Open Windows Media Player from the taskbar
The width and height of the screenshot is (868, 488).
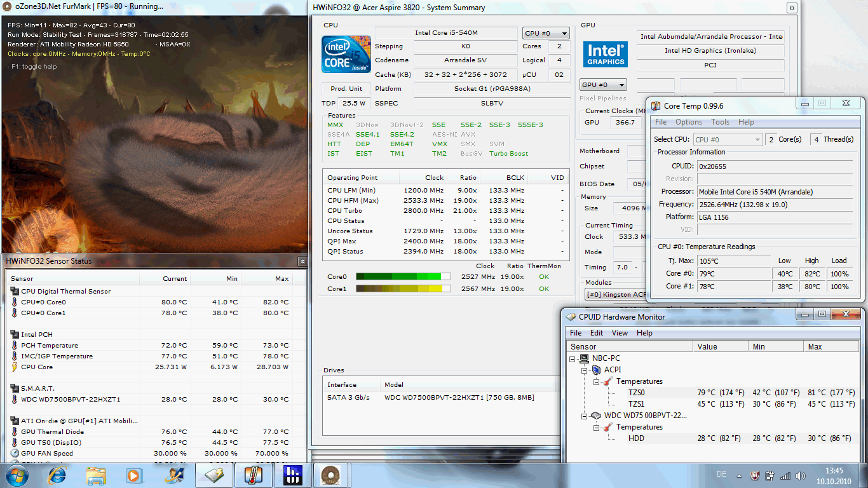click(x=134, y=475)
